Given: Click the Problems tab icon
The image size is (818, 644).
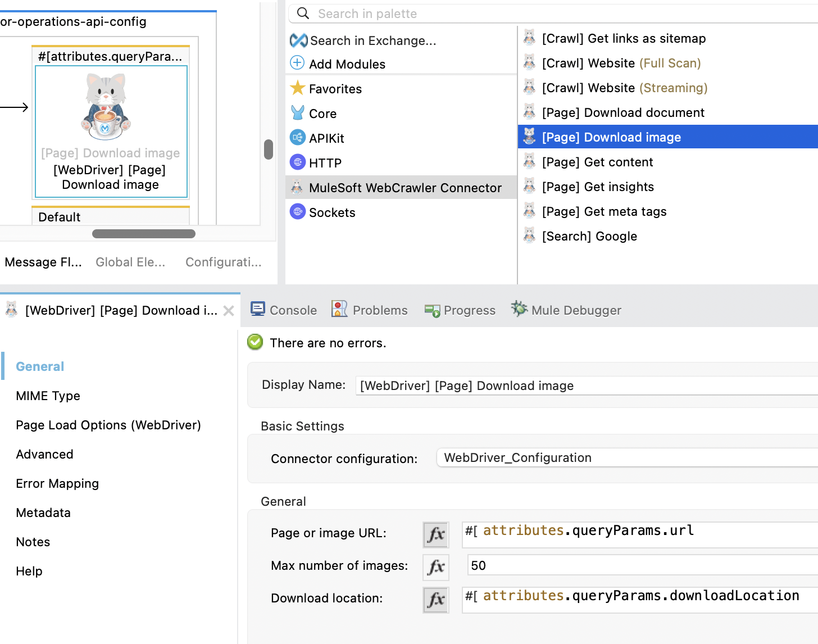Looking at the screenshot, I should click(x=339, y=309).
